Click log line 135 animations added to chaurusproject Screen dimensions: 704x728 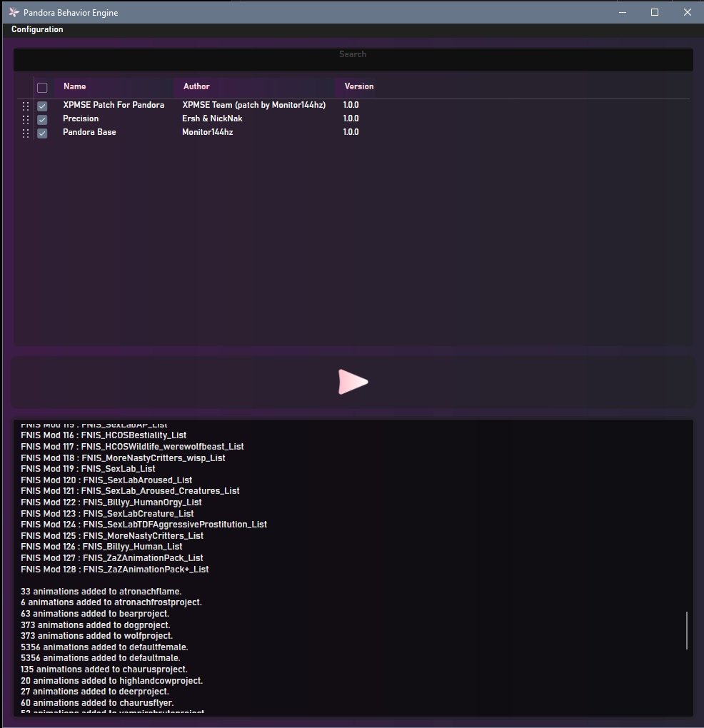(x=104, y=669)
